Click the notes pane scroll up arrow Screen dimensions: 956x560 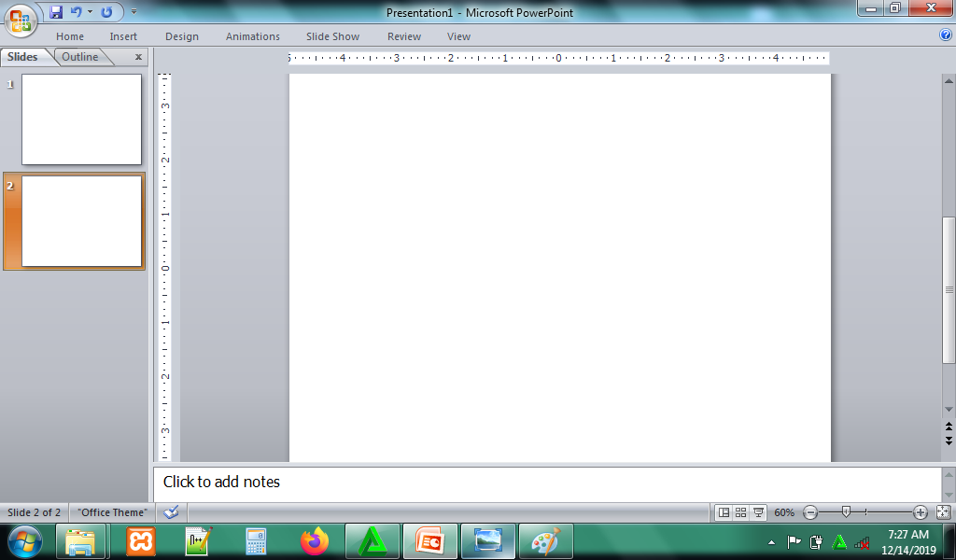[949, 474]
